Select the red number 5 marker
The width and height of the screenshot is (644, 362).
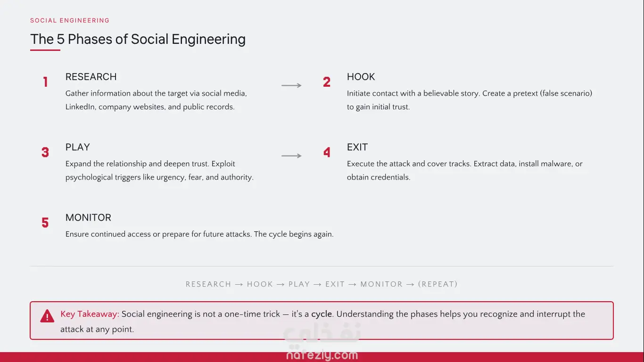click(45, 222)
